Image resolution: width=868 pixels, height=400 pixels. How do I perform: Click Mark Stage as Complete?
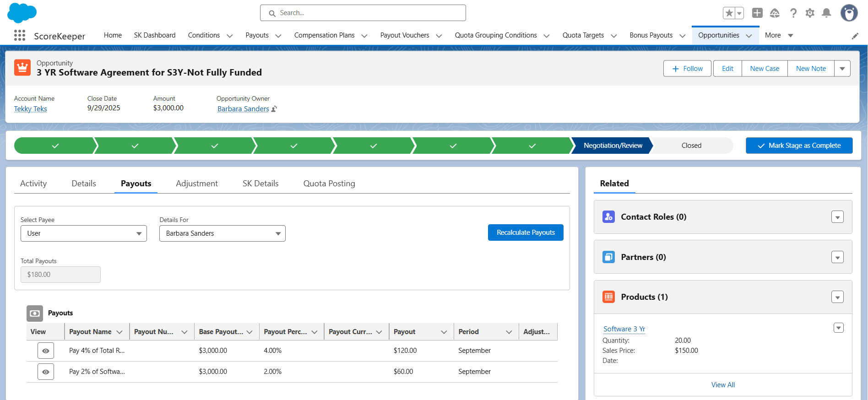tap(799, 146)
